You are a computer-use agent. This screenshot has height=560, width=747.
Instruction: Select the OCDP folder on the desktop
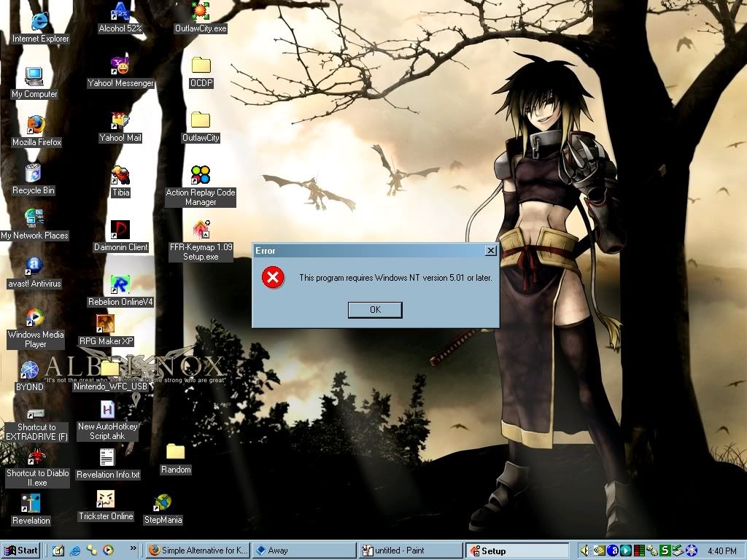[x=201, y=66]
